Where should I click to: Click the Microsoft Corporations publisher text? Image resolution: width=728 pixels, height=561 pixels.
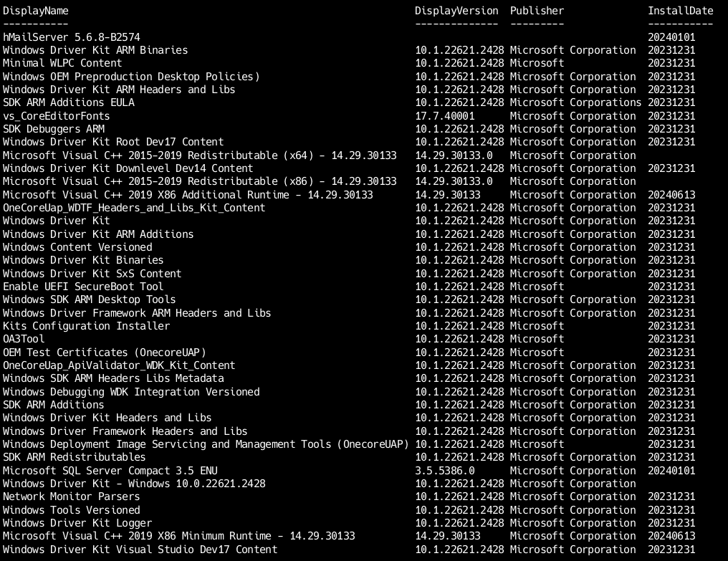(575, 102)
